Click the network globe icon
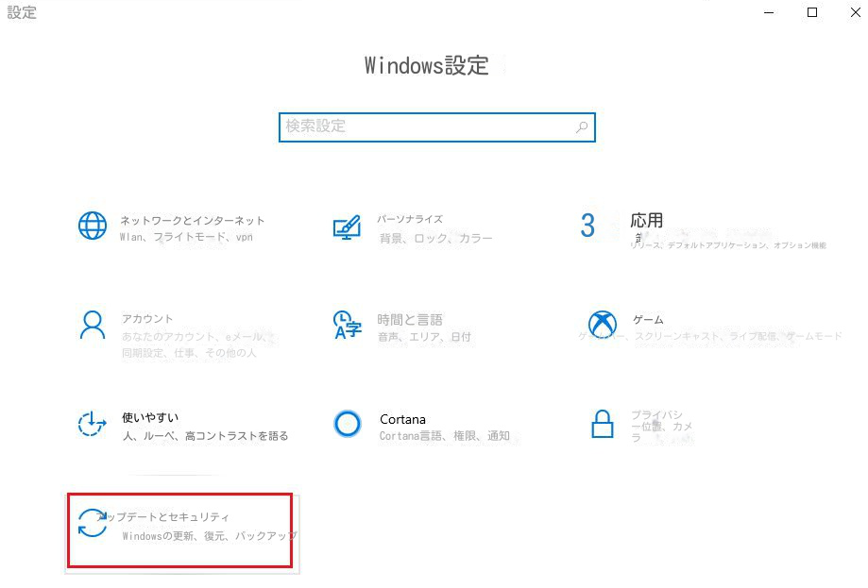 tap(91, 227)
